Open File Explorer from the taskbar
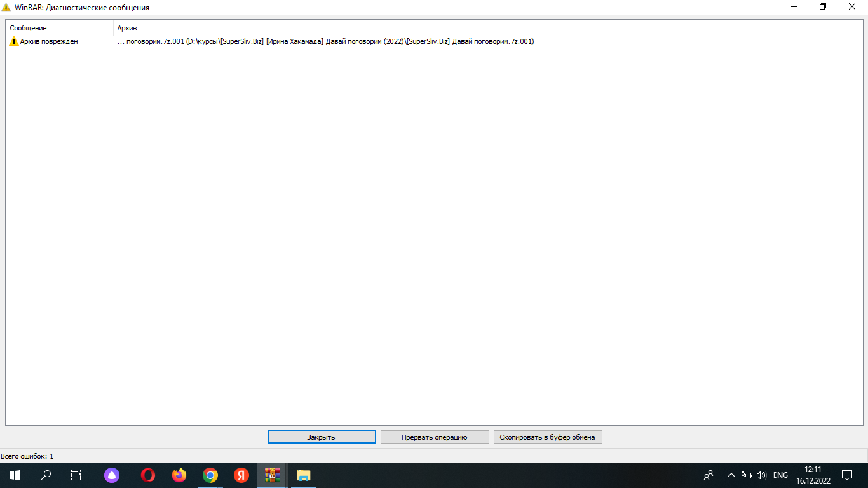Viewport: 868px width, 488px height. point(304,475)
